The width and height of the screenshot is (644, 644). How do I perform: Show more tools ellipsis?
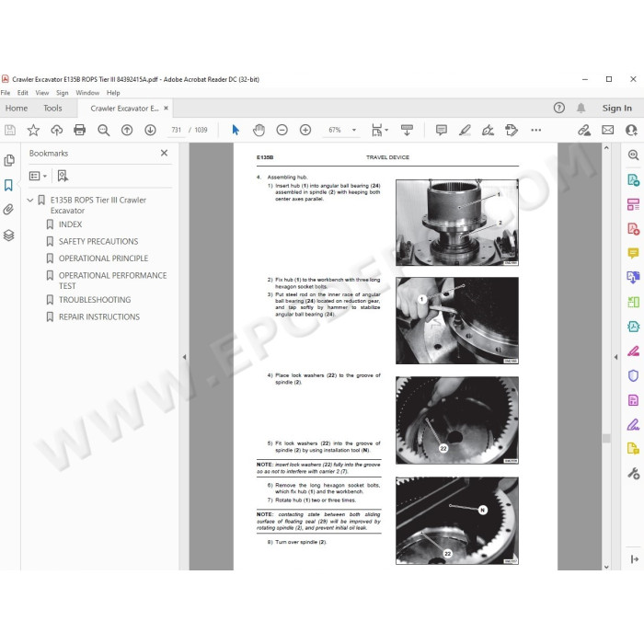click(x=536, y=131)
